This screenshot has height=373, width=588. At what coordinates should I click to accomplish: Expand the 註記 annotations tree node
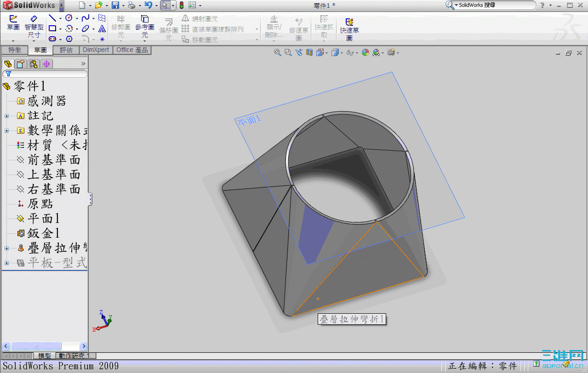pyautogui.click(x=6, y=116)
